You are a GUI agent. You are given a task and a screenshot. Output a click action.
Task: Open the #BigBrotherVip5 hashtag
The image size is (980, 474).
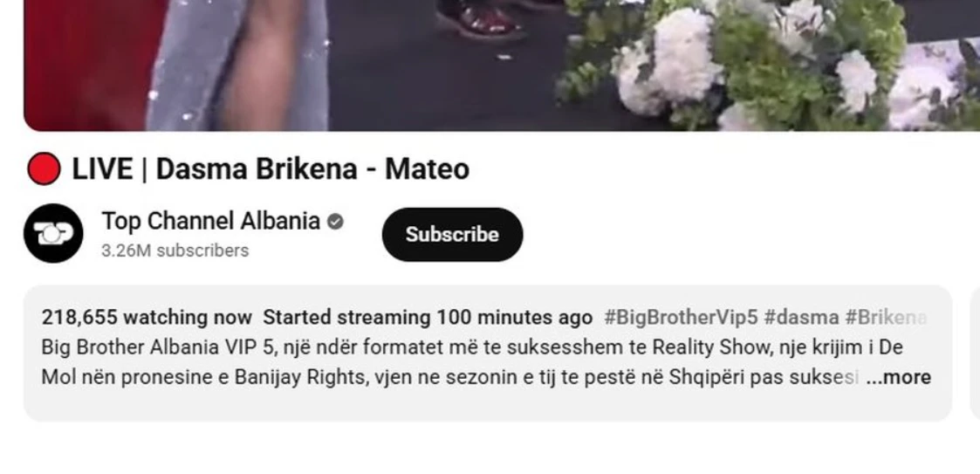pyautogui.click(x=681, y=318)
